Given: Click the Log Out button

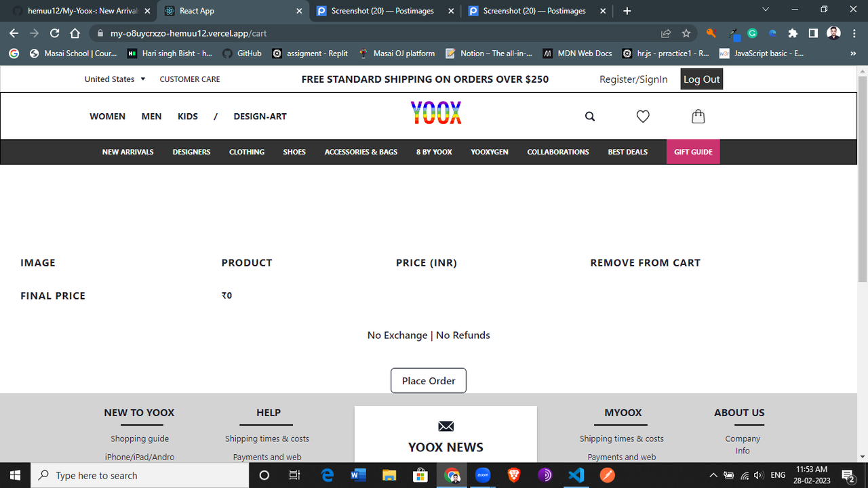Looking at the screenshot, I should 702,79.
